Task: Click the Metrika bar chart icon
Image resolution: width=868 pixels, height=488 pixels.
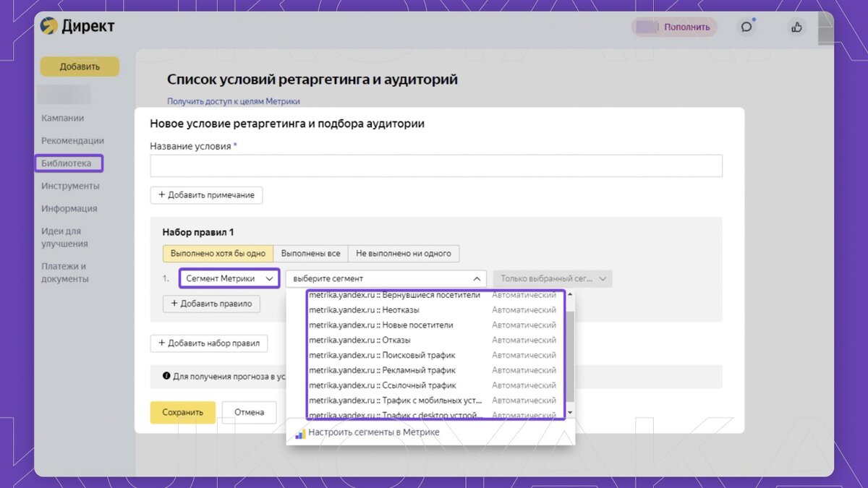Action: pyautogui.click(x=300, y=433)
